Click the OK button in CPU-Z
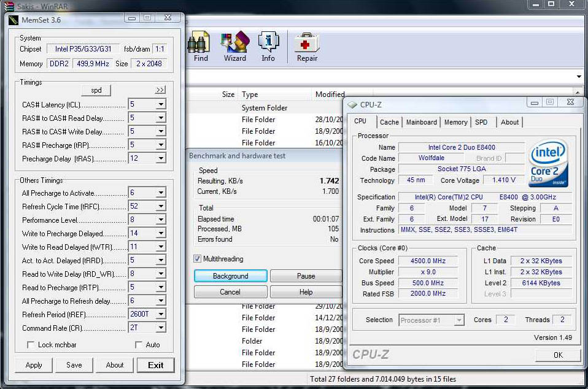This screenshot has height=389, width=588. (x=558, y=355)
